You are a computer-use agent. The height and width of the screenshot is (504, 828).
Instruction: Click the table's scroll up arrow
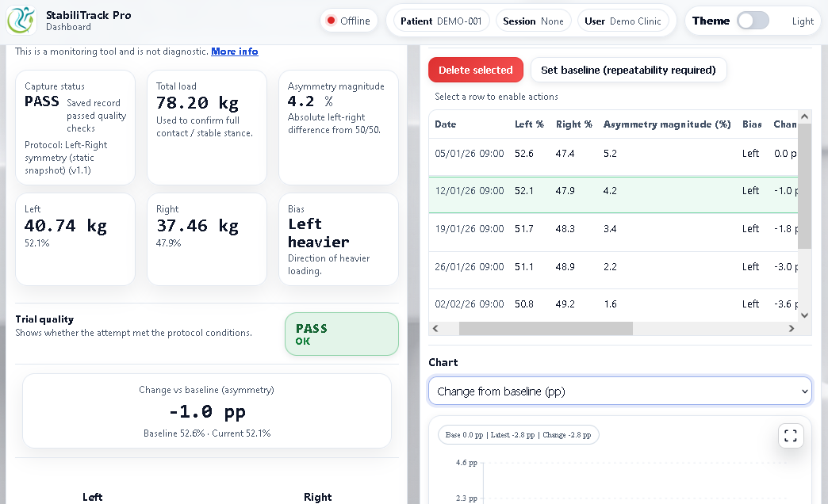pyautogui.click(x=804, y=116)
